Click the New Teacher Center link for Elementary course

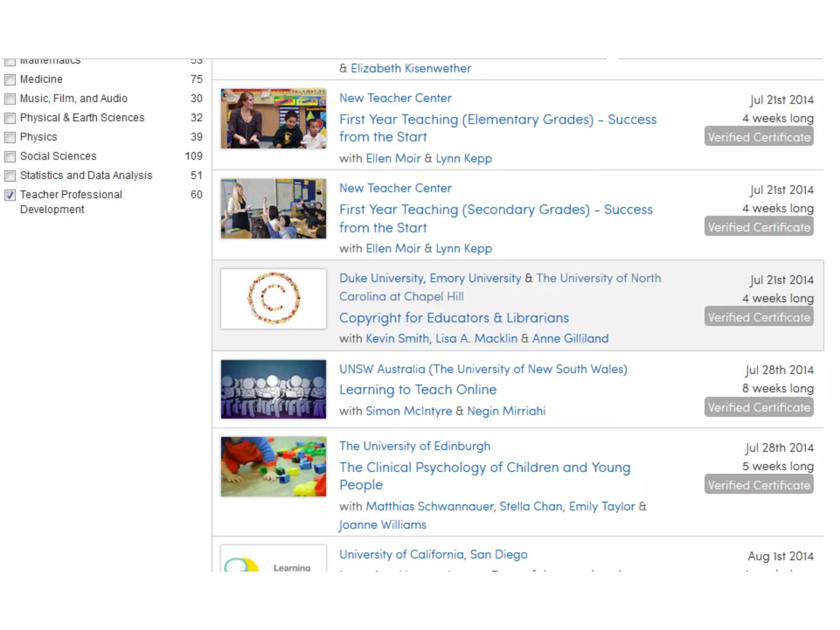[395, 98]
